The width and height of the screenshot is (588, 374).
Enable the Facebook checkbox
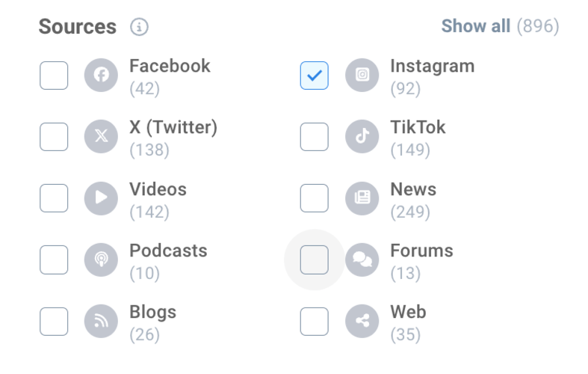54,76
